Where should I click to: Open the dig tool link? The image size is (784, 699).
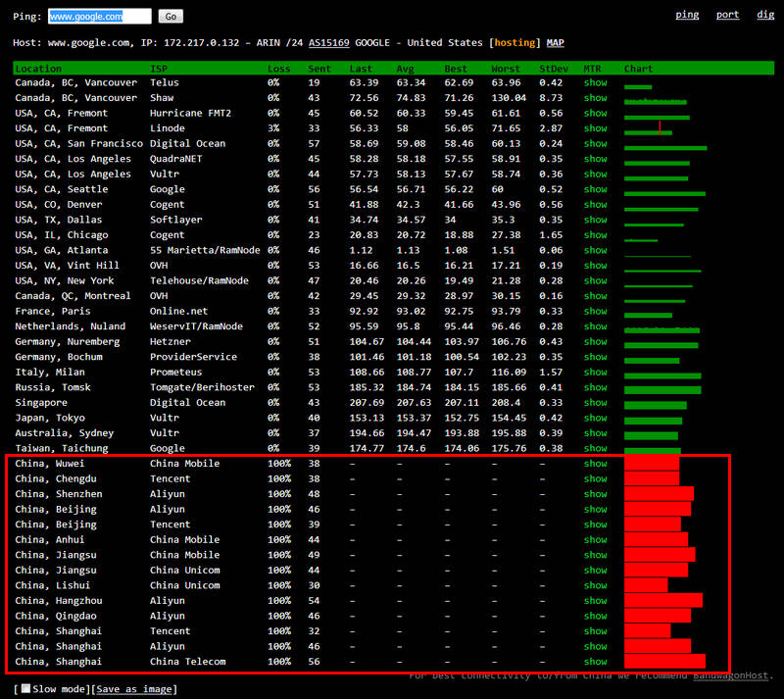[x=765, y=15]
